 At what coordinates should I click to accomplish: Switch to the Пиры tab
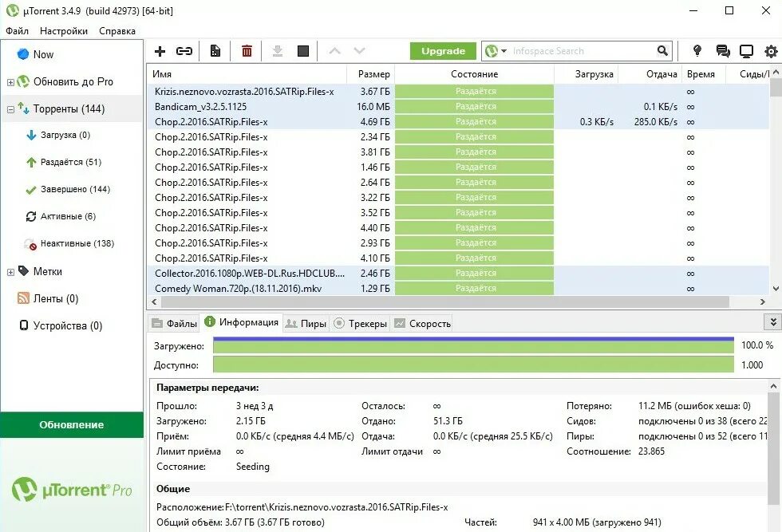pyautogui.click(x=306, y=324)
